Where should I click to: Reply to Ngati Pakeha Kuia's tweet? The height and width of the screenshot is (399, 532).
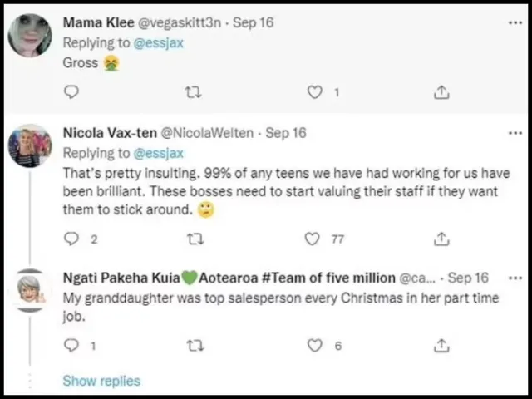tap(71, 345)
